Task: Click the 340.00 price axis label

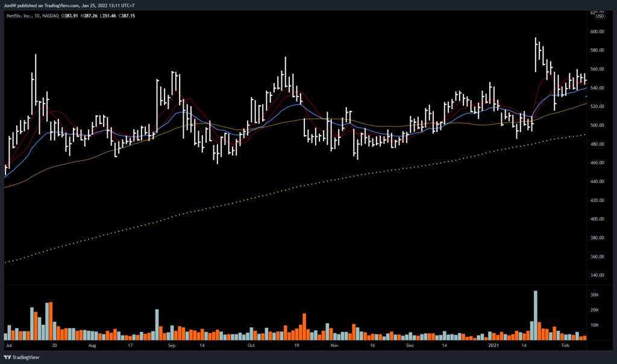Action: tap(597, 275)
